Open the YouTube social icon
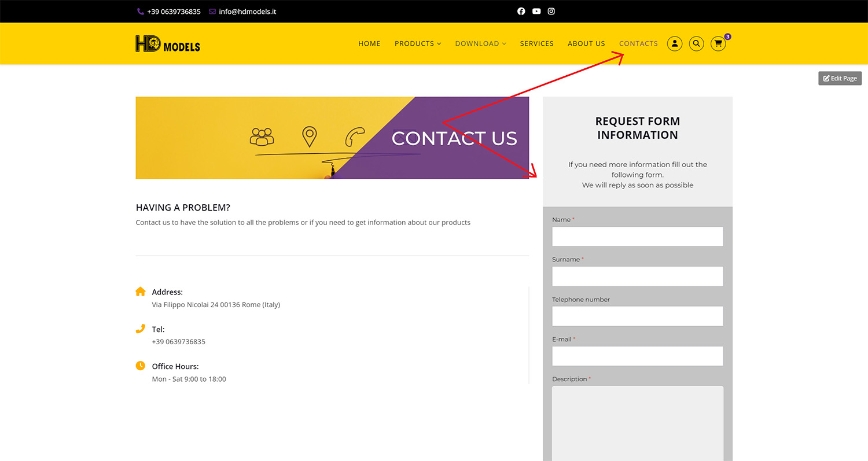The height and width of the screenshot is (461, 868). pos(536,11)
